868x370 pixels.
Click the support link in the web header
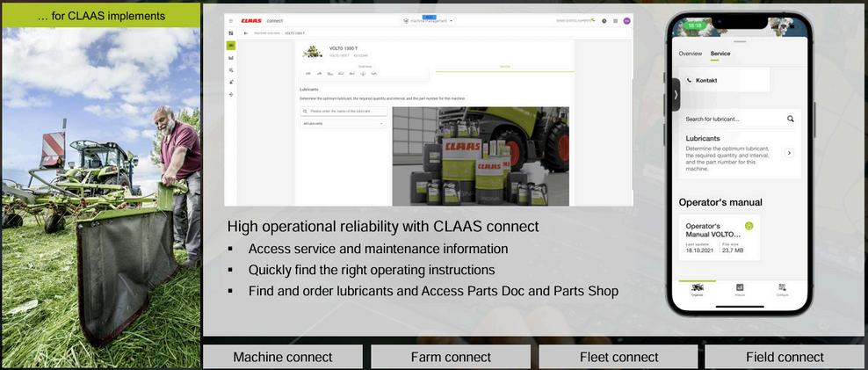click(575, 20)
